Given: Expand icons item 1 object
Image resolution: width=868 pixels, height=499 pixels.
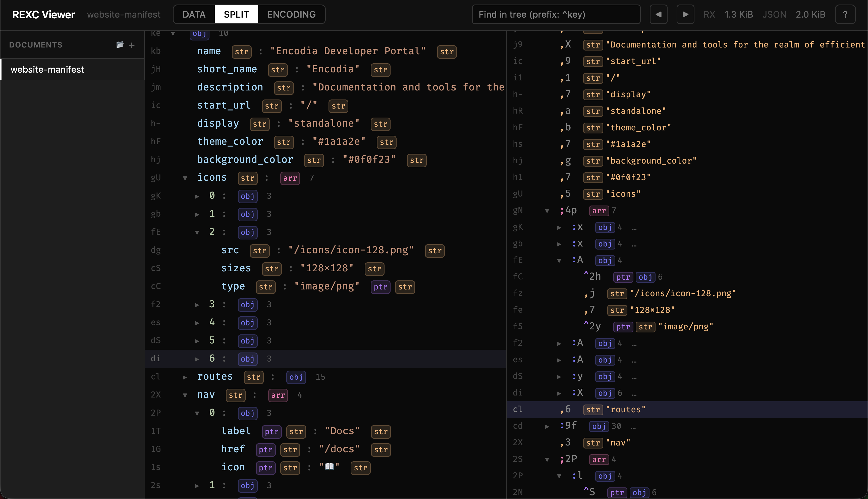Looking at the screenshot, I should [x=197, y=214].
